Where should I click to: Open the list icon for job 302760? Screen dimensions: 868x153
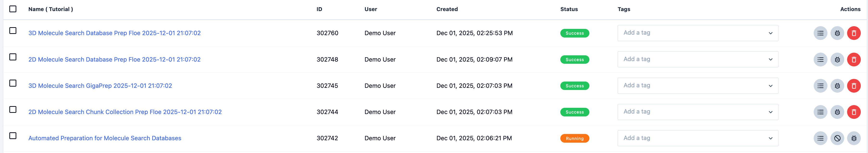pos(820,33)
